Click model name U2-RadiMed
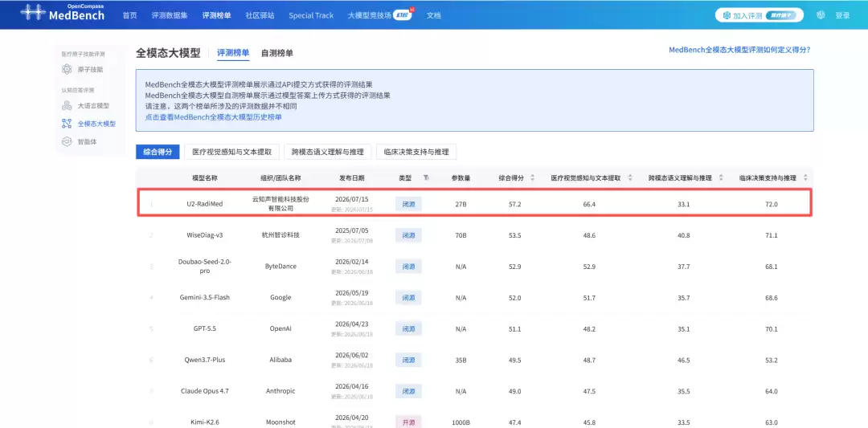868x428 pixels. (x=205, y=204)
